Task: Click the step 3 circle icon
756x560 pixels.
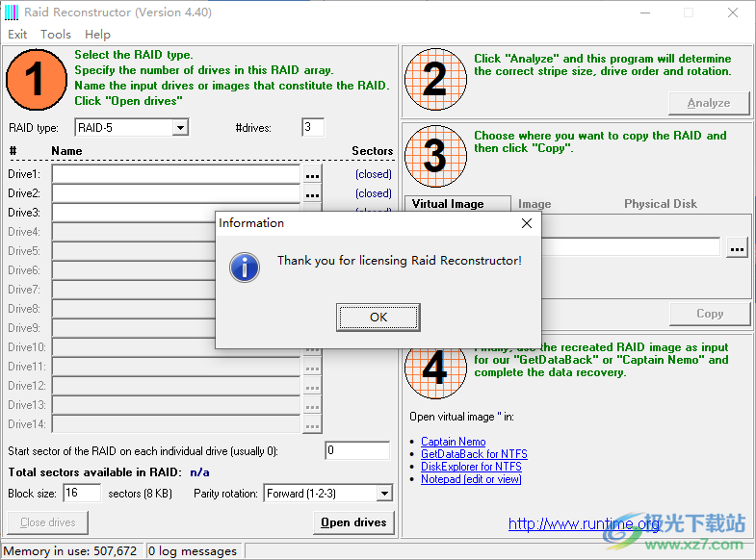Action: [435, 156]
